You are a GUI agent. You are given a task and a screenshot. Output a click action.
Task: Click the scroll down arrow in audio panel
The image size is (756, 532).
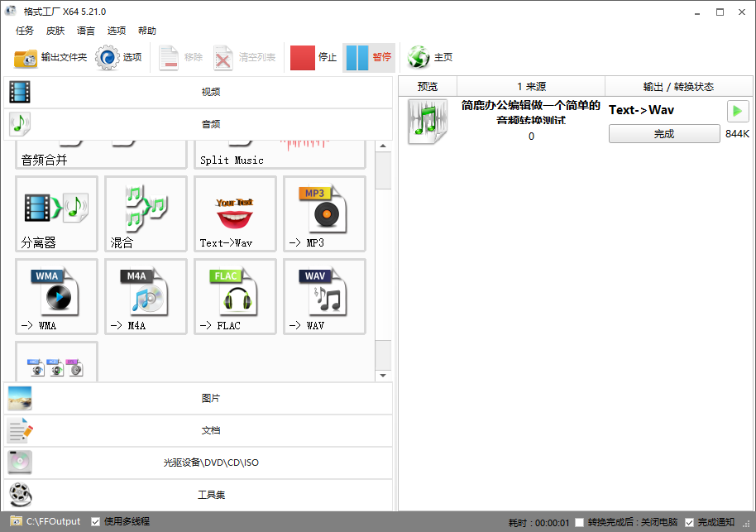(x=383, y=376)
